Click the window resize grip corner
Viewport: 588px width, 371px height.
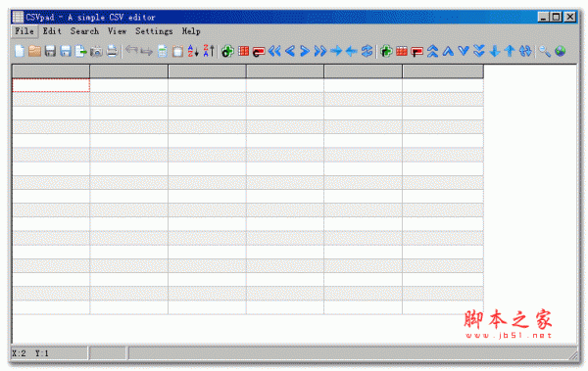(573, 354)
